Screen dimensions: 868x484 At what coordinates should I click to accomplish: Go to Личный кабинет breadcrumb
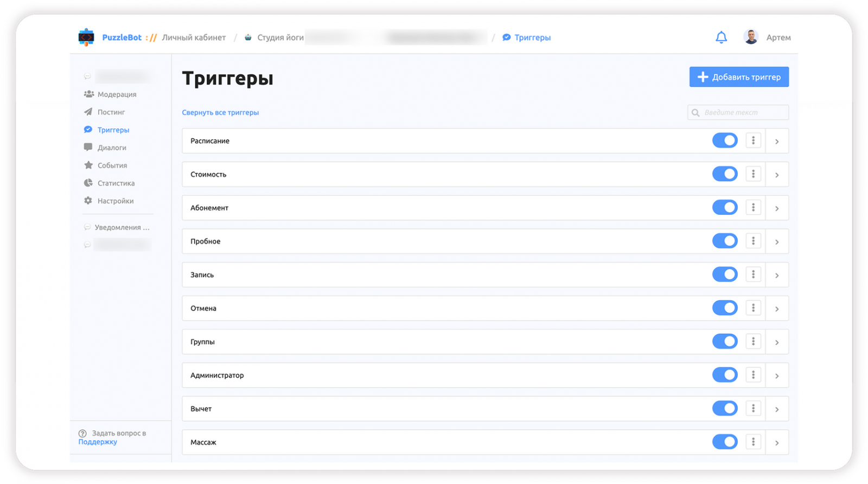194,37
